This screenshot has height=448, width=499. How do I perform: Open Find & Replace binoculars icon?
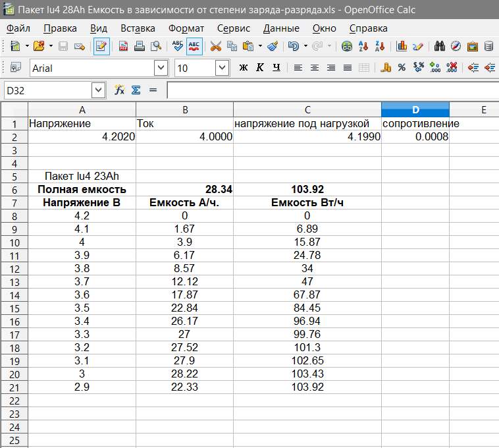tap(440, 47)
